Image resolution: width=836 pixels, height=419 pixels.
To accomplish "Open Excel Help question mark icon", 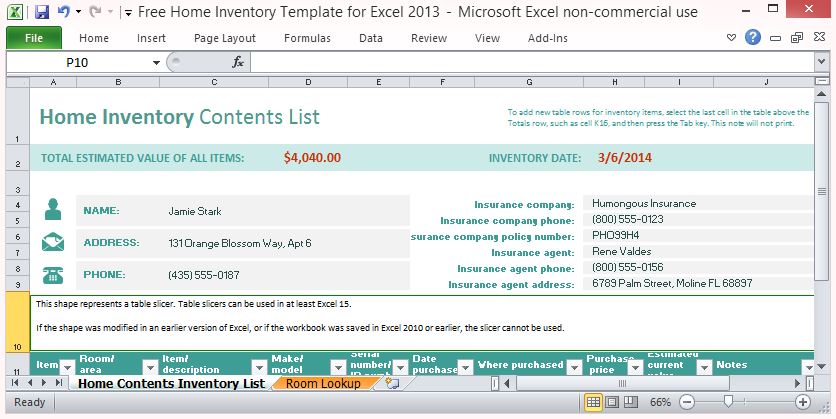I will (753, 38).
